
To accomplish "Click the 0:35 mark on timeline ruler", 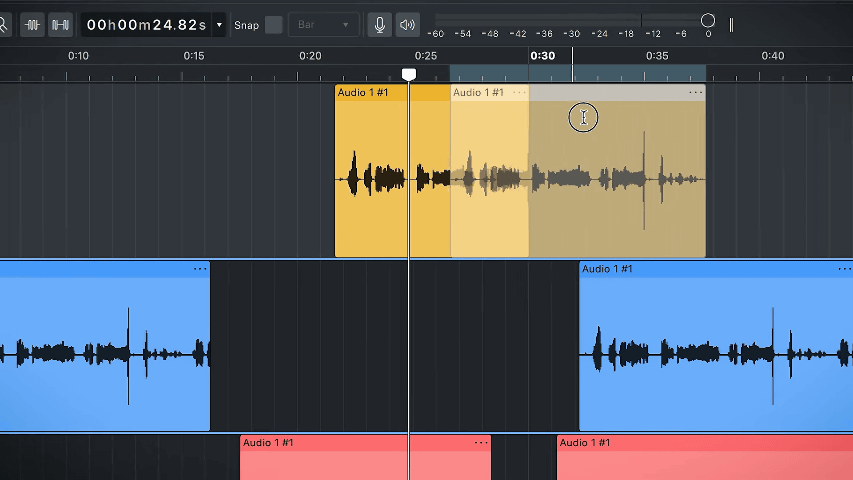I will [657, 56].
